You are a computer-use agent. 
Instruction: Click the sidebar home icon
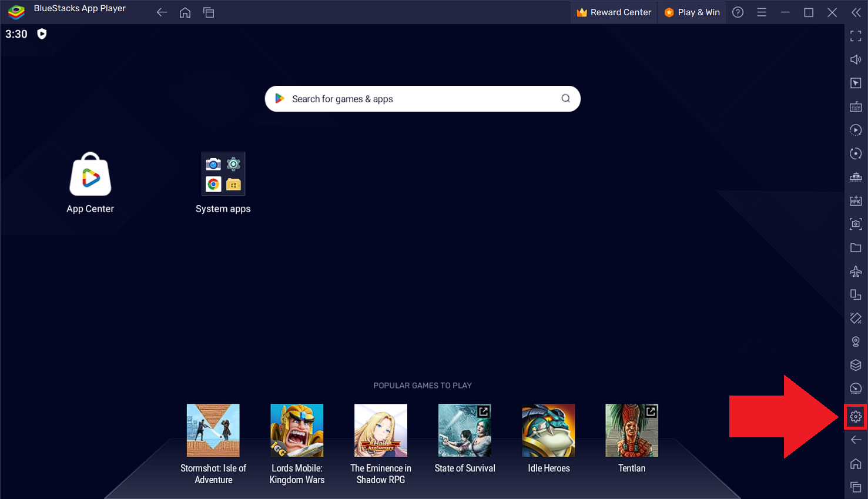pyautogui.click(x=856, y=464)
